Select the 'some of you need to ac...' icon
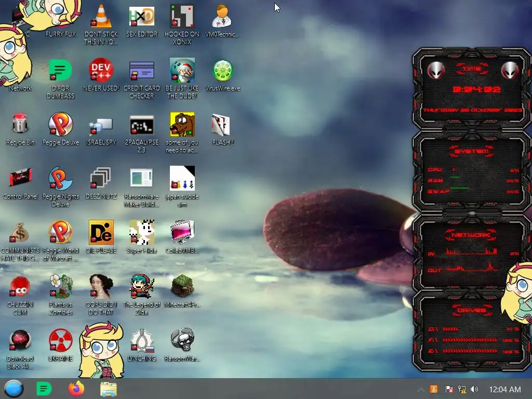This screenshot has height=399, width=532. coord(182,133)
